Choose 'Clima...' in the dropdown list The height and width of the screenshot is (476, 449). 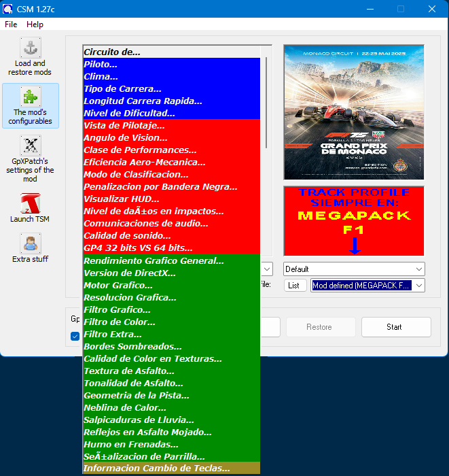click(x=172, y=76)
